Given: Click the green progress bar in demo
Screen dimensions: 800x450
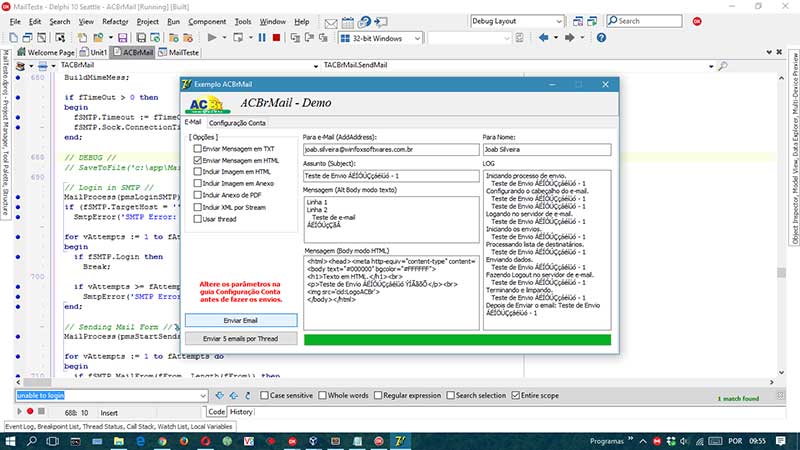Looking at the screenshot, I should click(457, 340).
